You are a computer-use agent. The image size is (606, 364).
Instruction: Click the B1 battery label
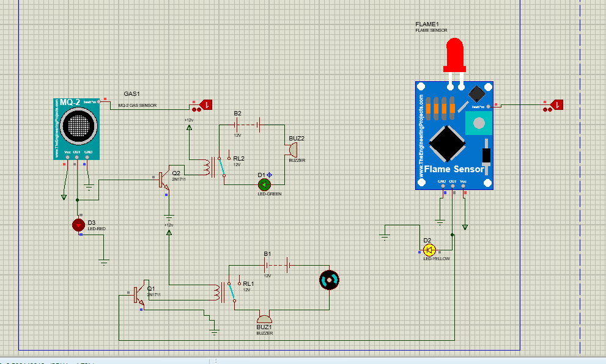pos(267,254)
